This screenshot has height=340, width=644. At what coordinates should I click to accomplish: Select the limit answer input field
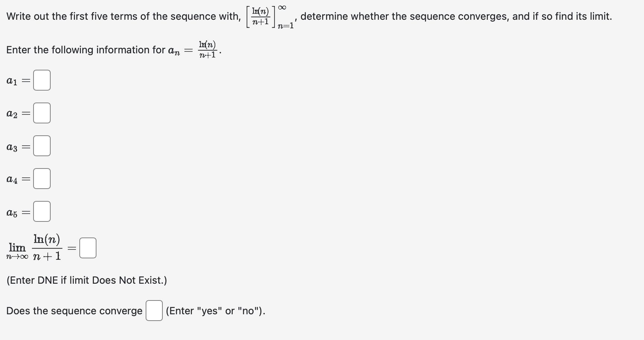click(x=88, y=247)
